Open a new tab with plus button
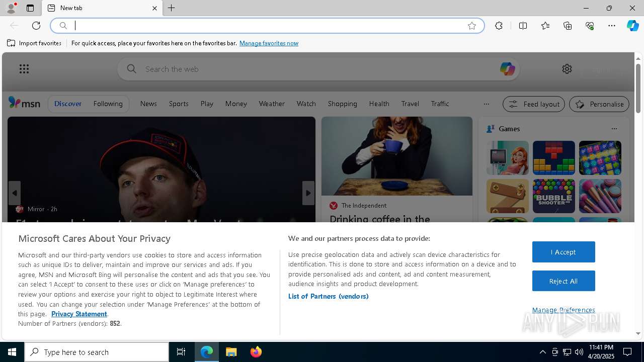This screenshot has width=644, height=362. pyautogui.click(x=171, y=8)
